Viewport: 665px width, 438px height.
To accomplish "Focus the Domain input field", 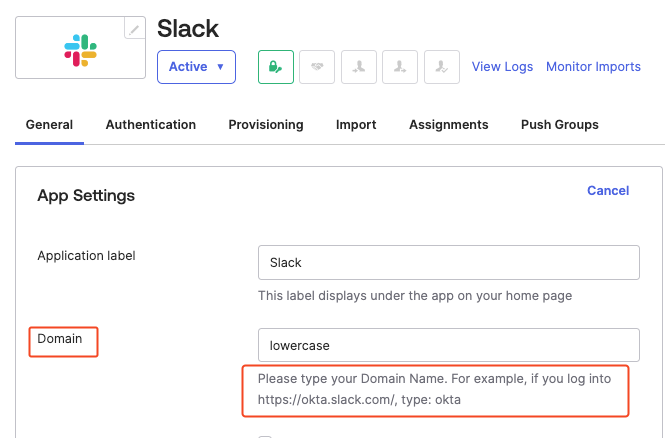I will (449, 345).
